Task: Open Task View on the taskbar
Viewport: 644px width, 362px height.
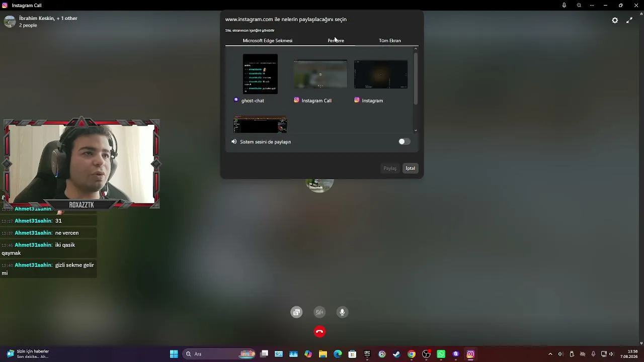Action: click(x=264, y=354)
